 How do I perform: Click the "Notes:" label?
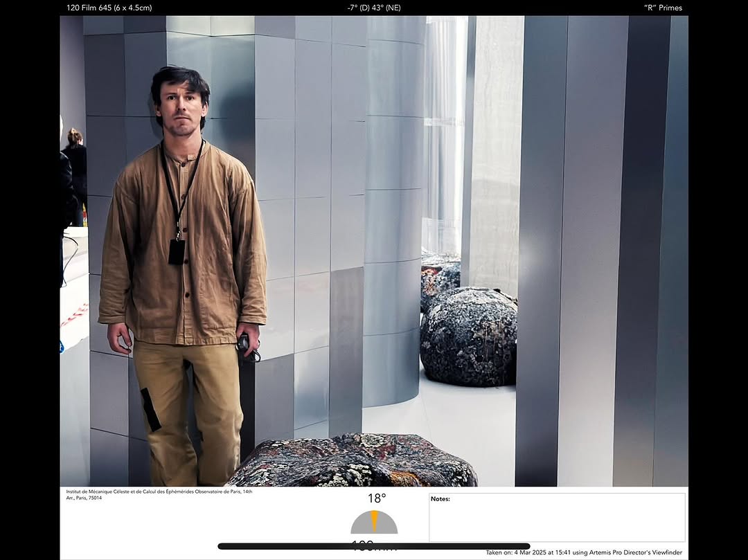pos(440,499)
